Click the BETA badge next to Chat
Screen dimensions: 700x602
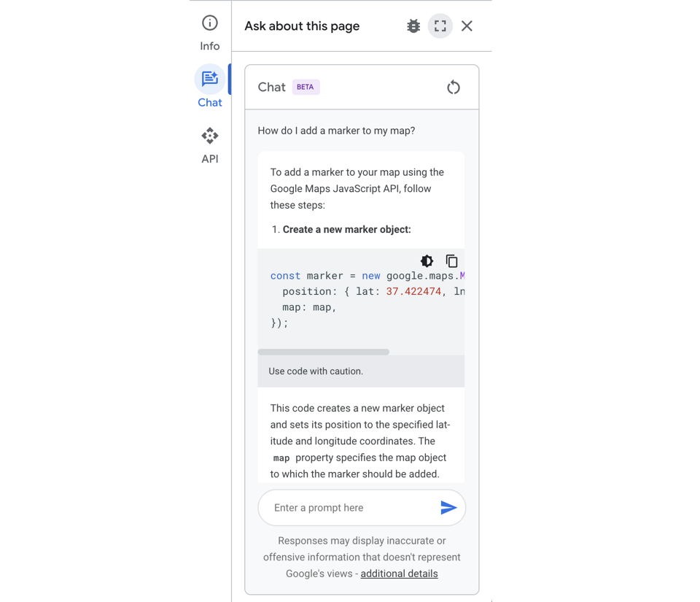(x=305, y=87)
